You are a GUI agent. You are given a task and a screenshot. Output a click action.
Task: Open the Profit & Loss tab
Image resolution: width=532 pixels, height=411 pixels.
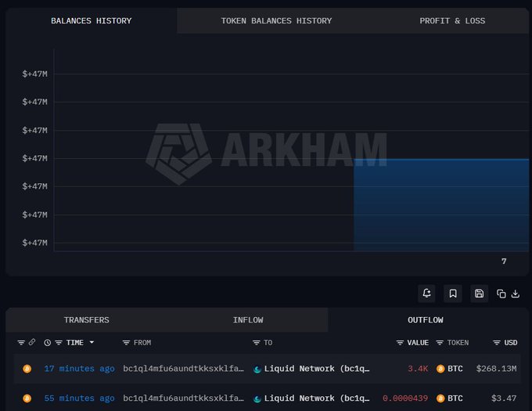tap(452, 20)
